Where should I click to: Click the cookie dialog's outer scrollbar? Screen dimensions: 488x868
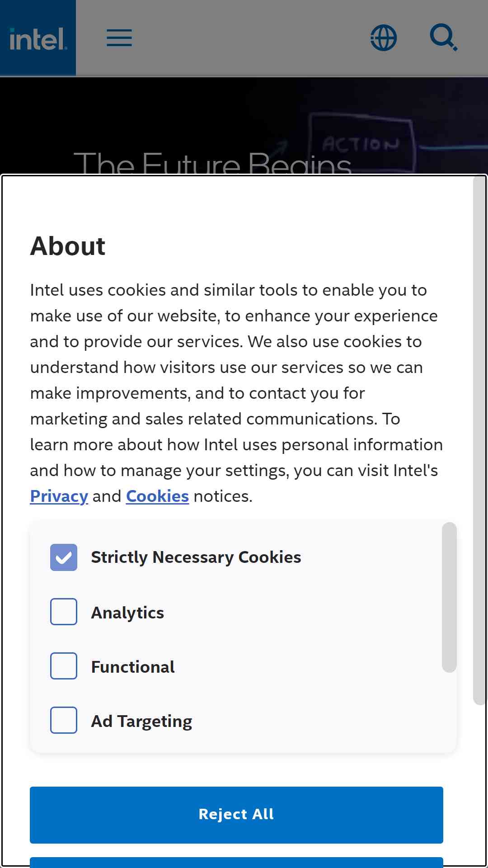point(480,440)
